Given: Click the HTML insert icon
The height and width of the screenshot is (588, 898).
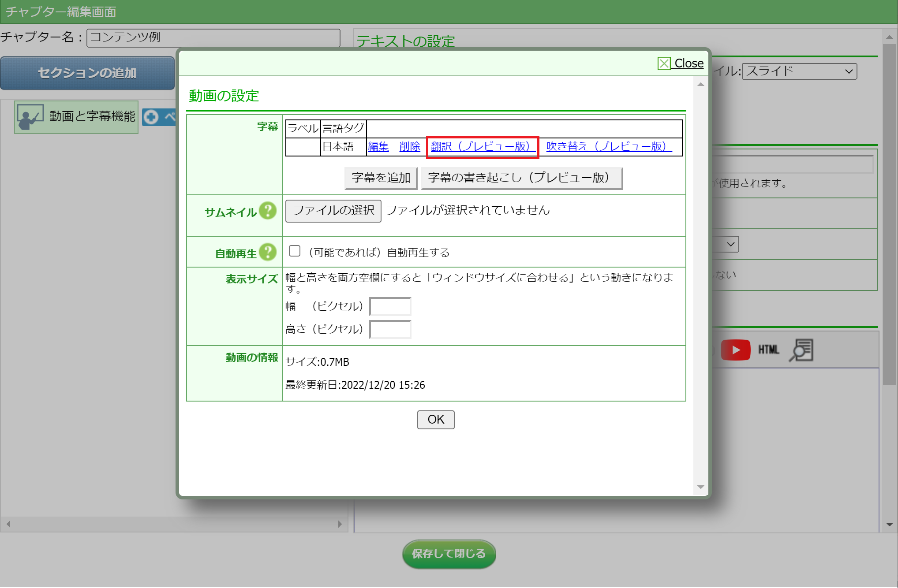Looking at the screenshot, I should (768, 350).
